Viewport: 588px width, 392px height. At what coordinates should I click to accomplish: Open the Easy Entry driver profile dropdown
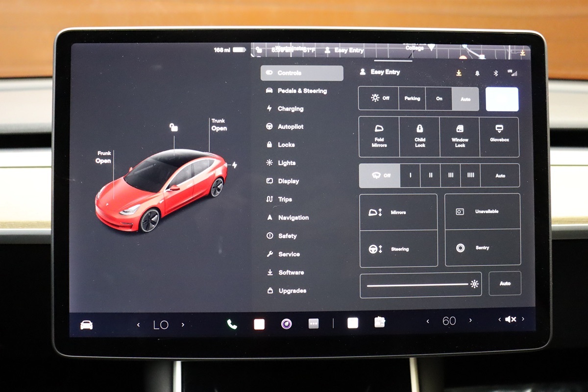pos(380,72)
